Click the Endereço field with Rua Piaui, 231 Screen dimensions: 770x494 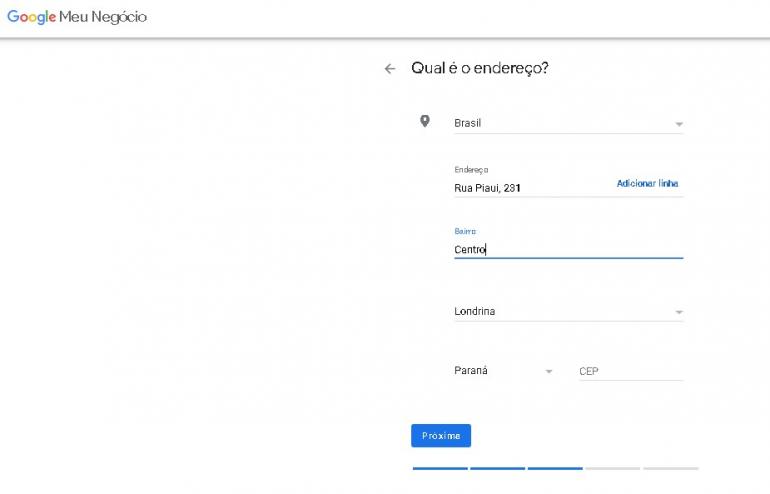coord(530,187)
